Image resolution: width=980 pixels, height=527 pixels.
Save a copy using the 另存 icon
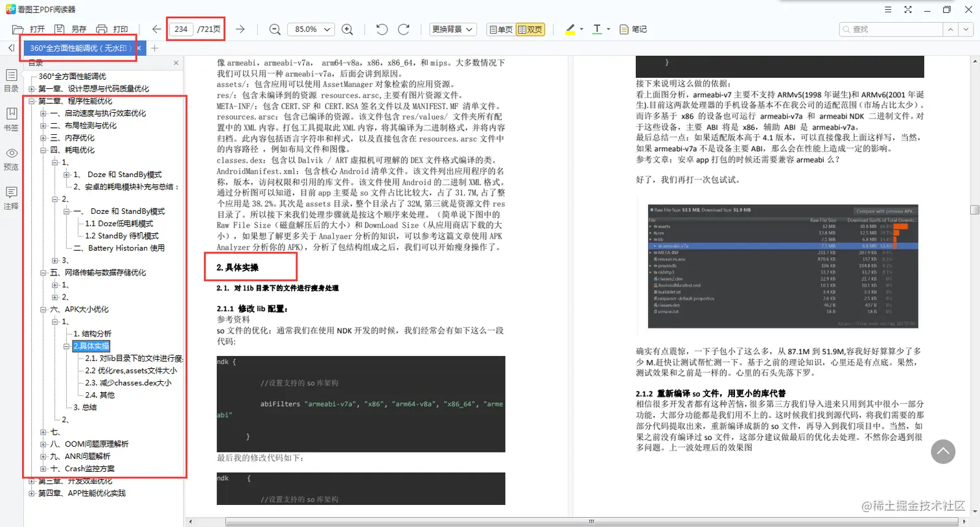60,29
